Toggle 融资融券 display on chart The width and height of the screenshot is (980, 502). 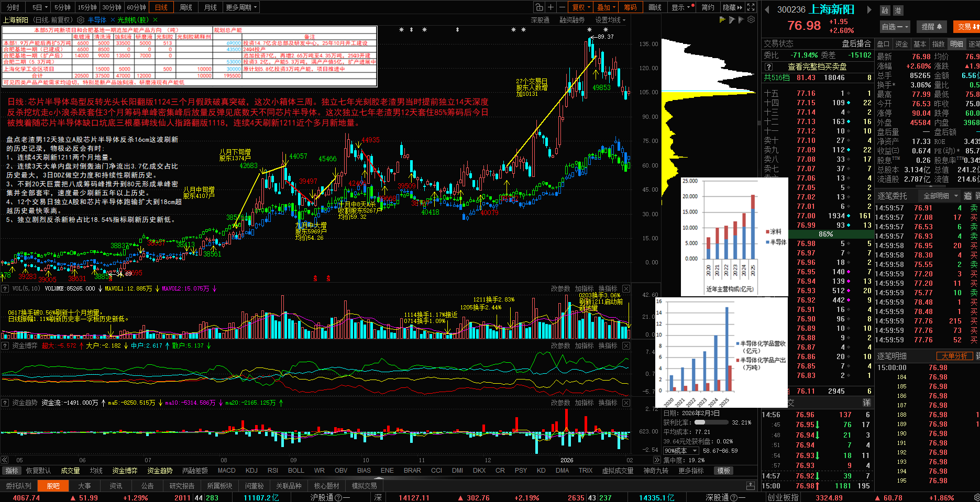[x=572, y=20]
